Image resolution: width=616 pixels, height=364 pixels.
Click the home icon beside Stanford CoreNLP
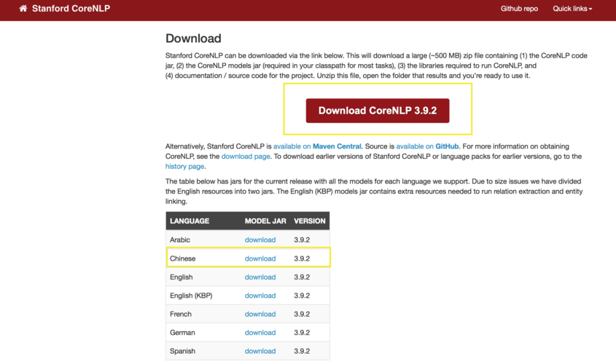click(x=23, y=8)
